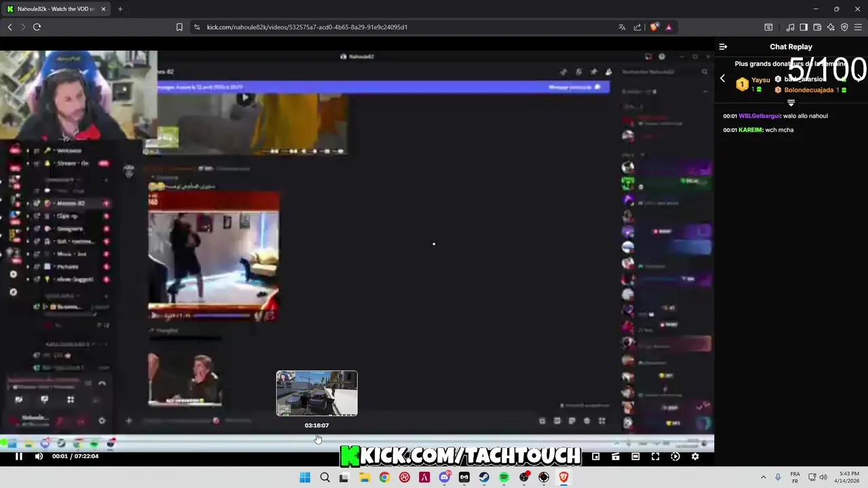Open the Brave main menu
Image resolution: width=868 pixels, height=488 pixels.
click(858, 27)
